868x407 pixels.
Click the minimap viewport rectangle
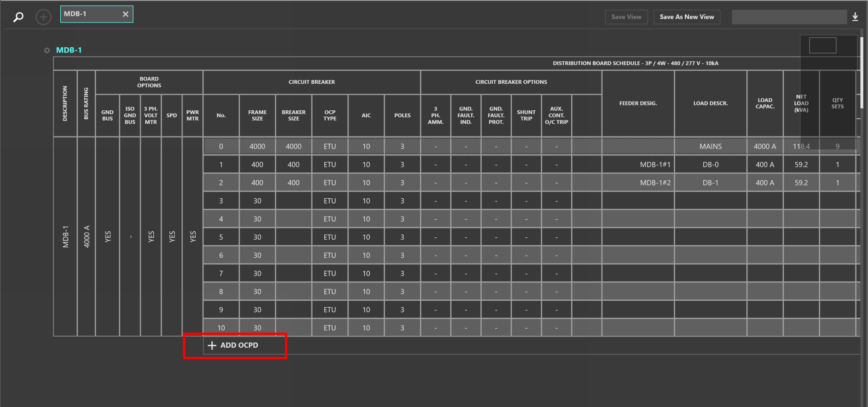coord(822,46)
